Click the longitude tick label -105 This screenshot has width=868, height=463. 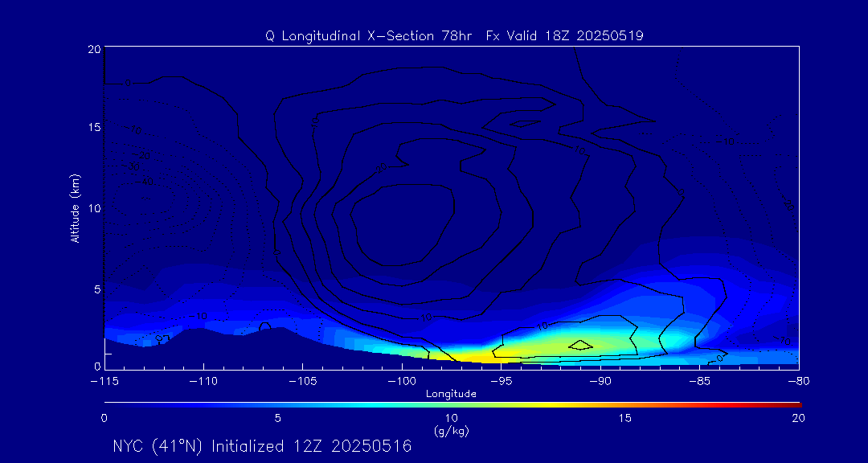[303, 382]
